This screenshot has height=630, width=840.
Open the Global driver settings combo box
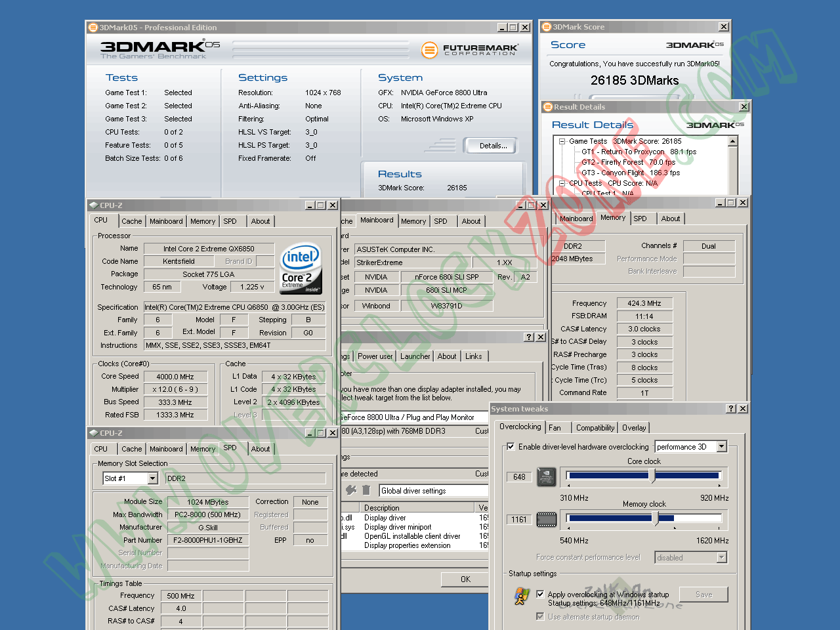click(434, 491)
